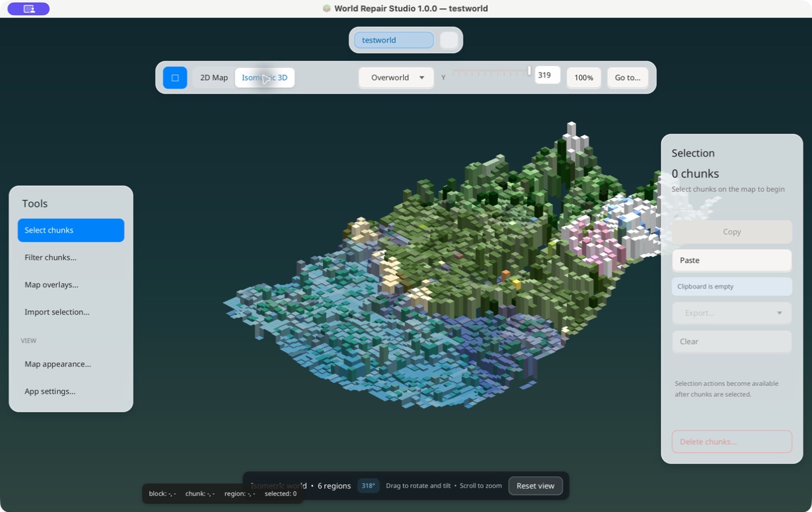Click the Y level slider handle
This screenshot has height=512, width=812.
click(529, 71)
